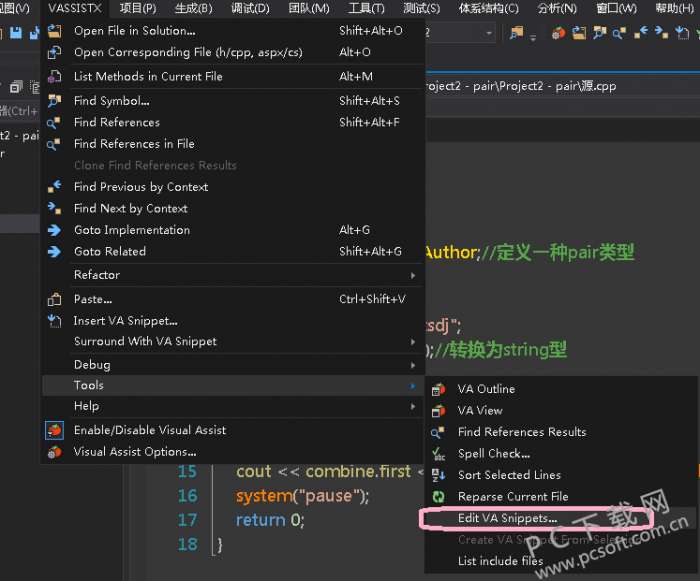Open the 分析(N) menu
The height and width of the screenshot is (581, 700).
pos(557,8)
